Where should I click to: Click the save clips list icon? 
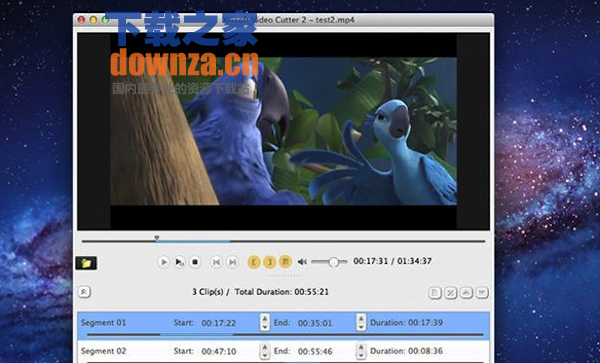(x=434, y=293)
